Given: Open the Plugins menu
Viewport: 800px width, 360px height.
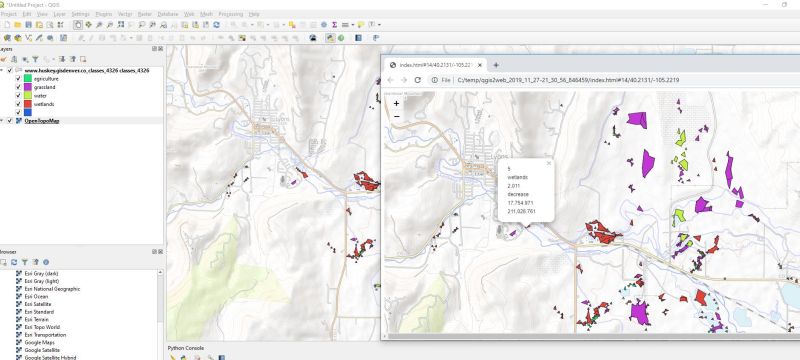Looking at the screenshot, I should (x=104, y=14).
